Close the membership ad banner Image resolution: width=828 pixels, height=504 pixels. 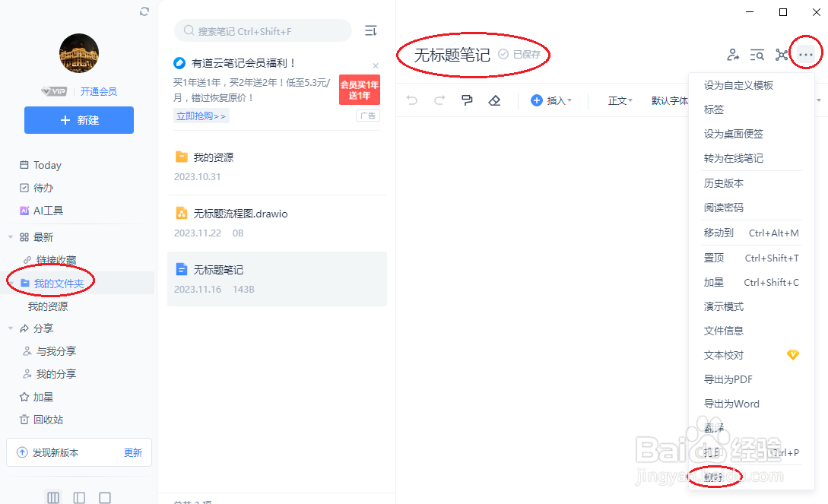click(x=376, y=66)
